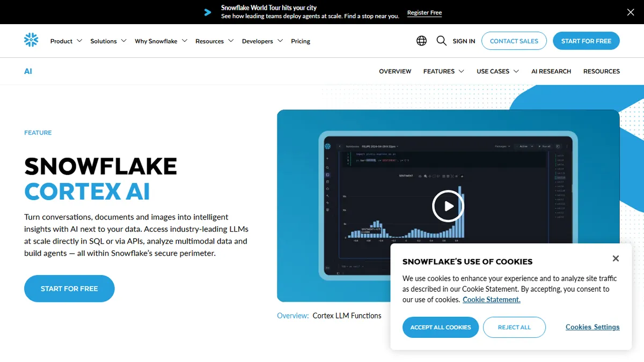
Task: Click the CONTACT SALES button
Action: (x=514, y=41)
